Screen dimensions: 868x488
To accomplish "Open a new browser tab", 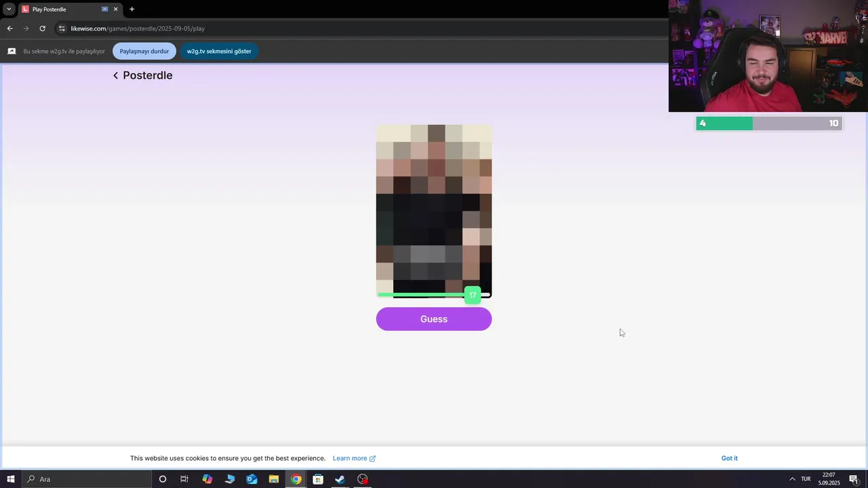I will (132, 9).
